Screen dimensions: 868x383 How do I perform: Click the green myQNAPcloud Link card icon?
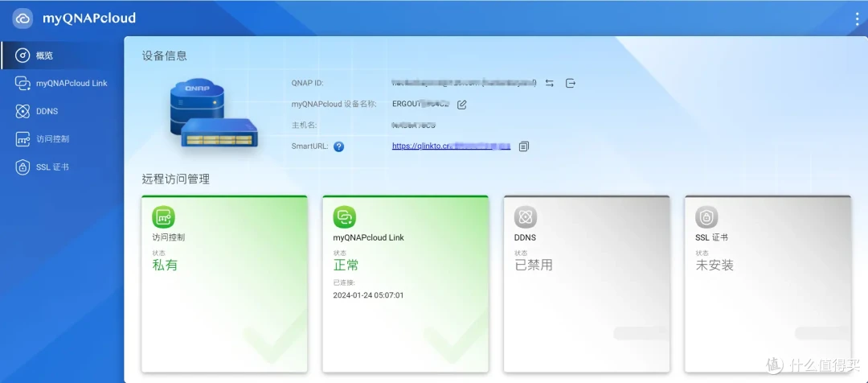click(x=344, y=216)
